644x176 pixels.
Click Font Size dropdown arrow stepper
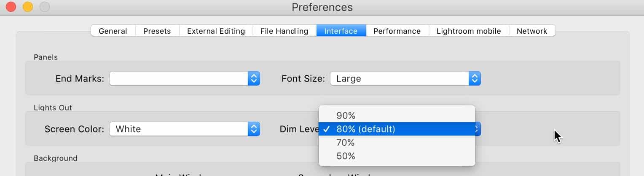475,78
